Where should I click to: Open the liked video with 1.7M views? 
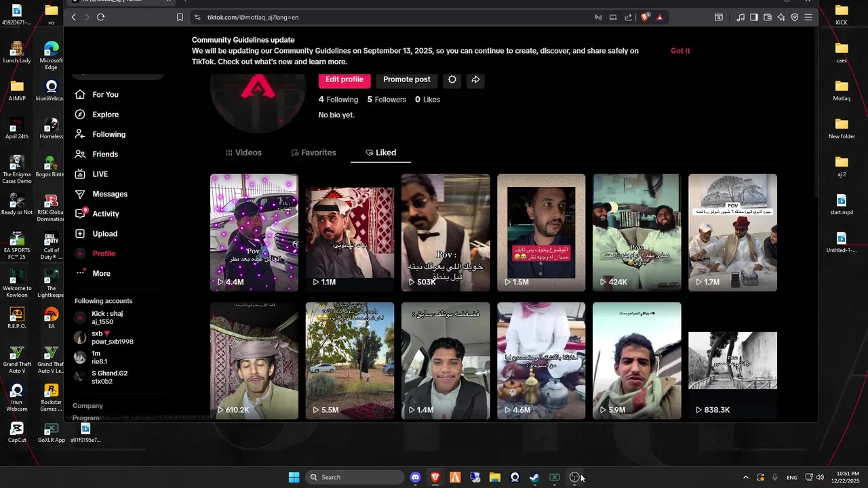732,232
